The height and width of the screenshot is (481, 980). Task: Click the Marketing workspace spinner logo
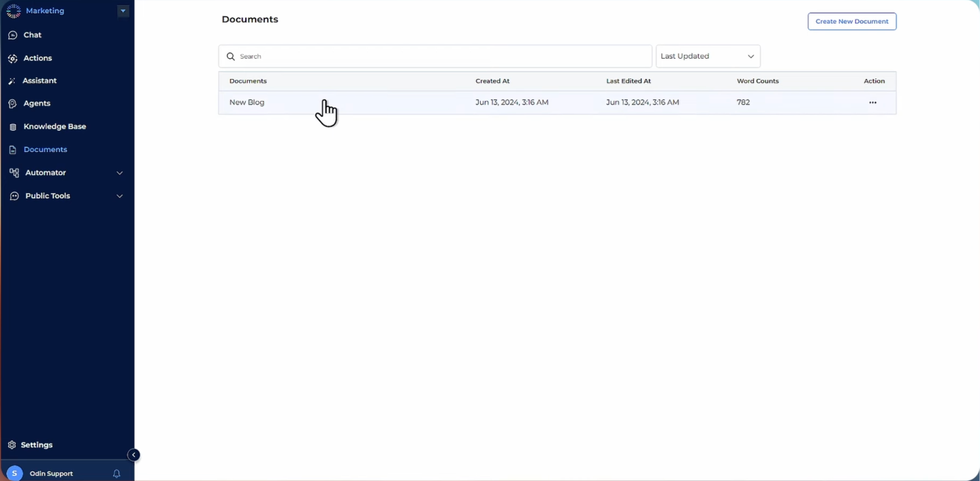tap(13, 10)
